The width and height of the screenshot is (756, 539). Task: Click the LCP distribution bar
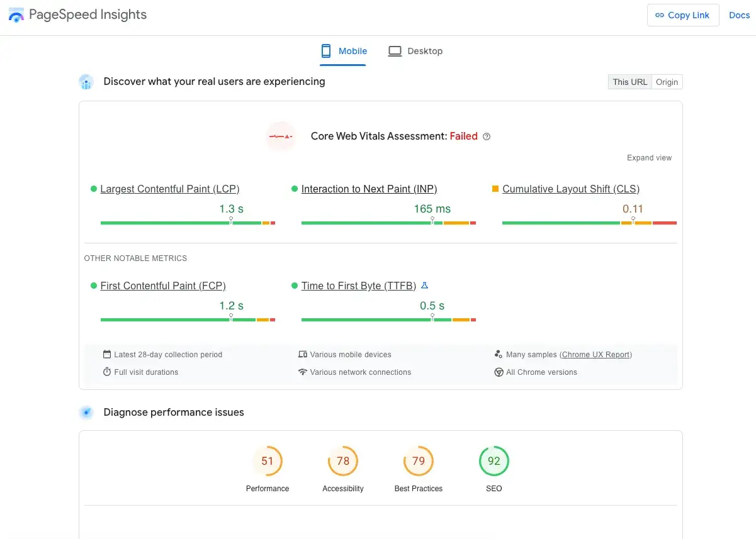[x=188, y=223]
